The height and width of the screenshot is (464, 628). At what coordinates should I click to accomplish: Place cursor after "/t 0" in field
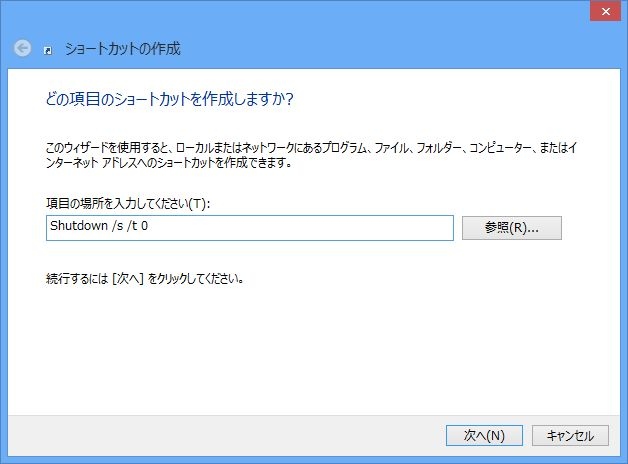pos(162,227)
